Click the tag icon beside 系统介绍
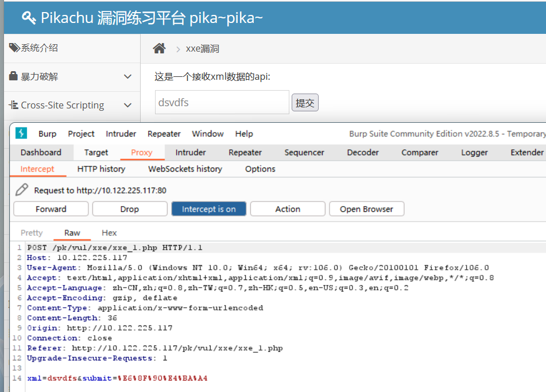 point(14,48)
